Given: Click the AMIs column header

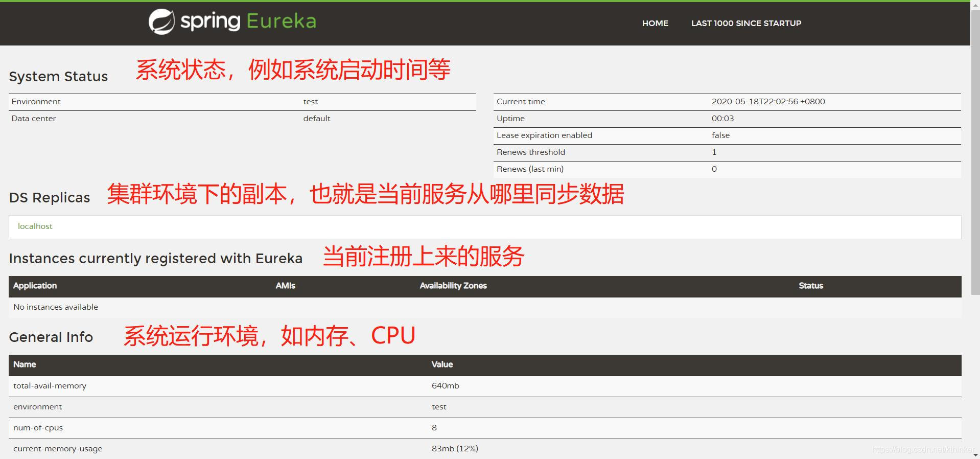Looking at the screenshot, I should [x=286, y=286].
